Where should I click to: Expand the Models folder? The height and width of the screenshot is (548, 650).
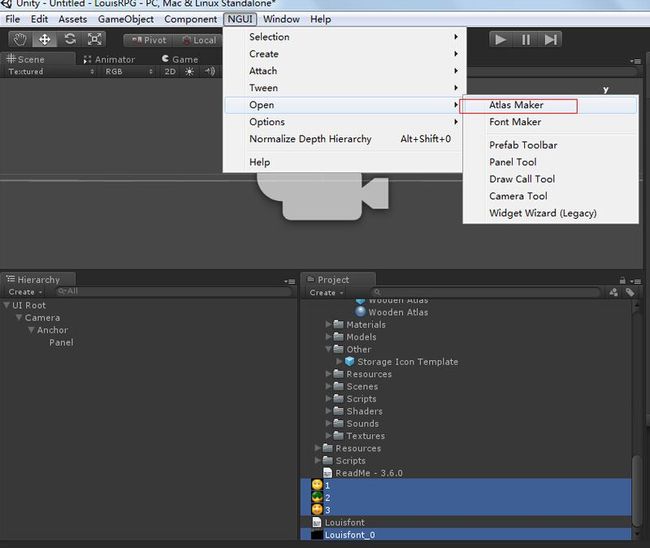point(328,337)
